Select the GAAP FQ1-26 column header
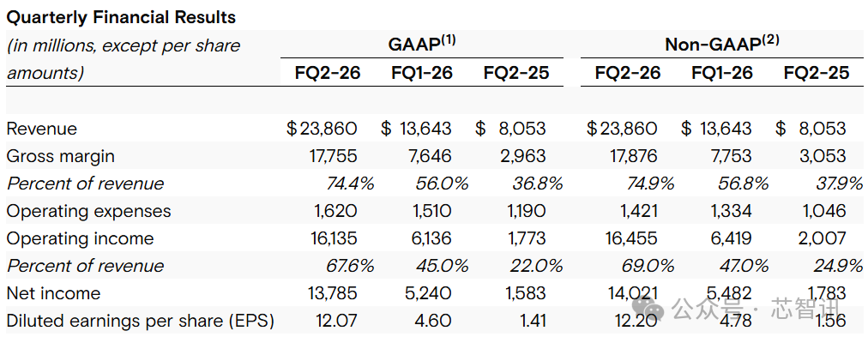868x343 pixels. (422, 73)
